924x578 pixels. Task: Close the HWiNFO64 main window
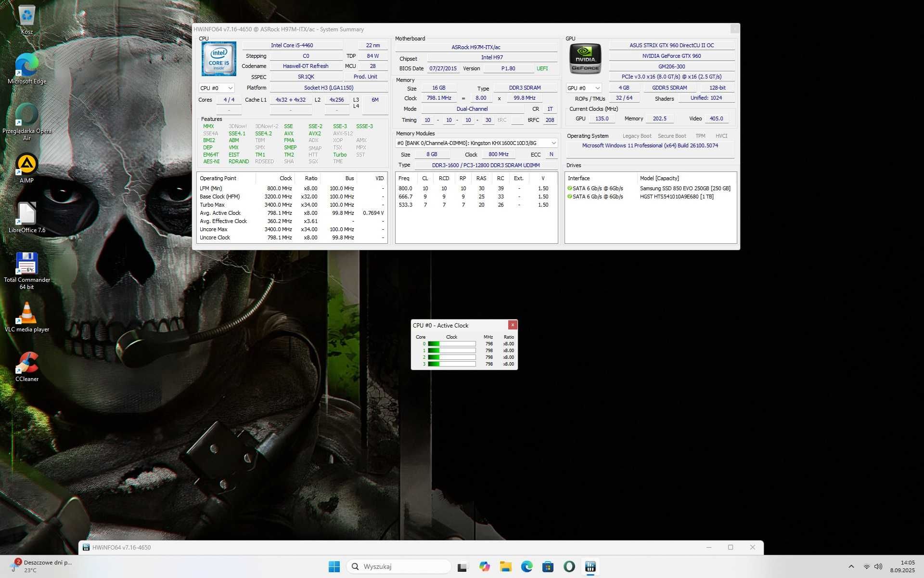pos(753,547)
